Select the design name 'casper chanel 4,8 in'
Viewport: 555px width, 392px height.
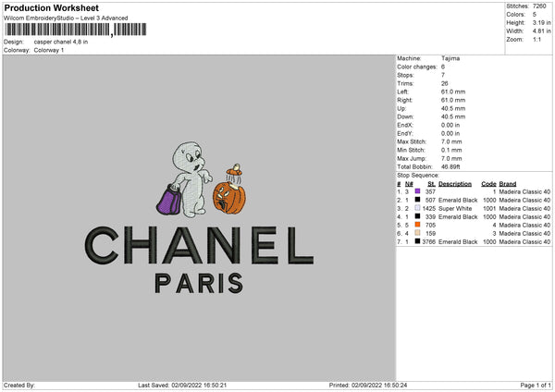[61, 42]
